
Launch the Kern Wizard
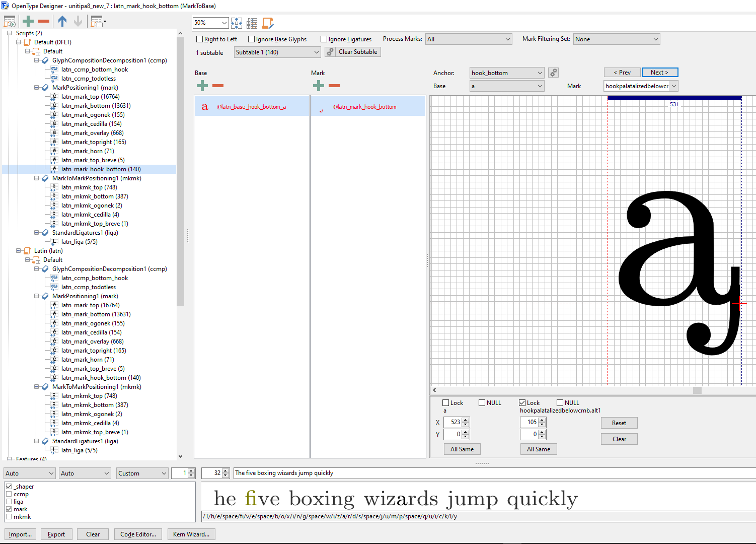click(x=191, y=534)
